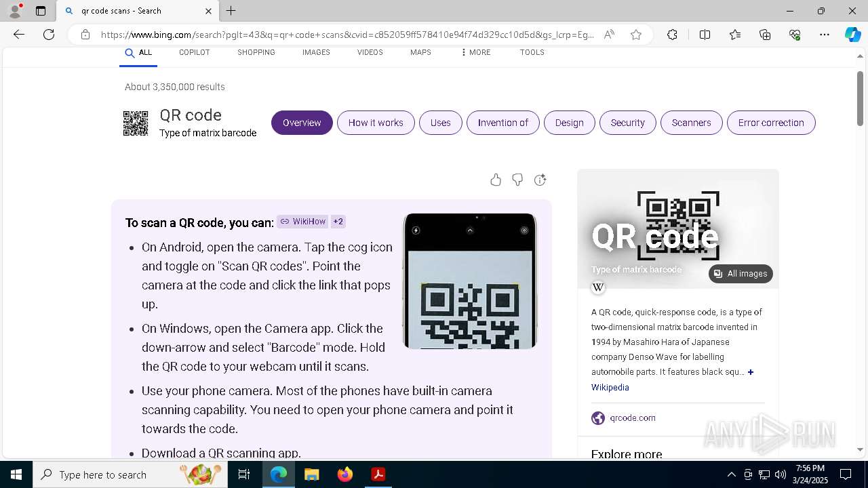Open the phone scanning QR image
Viewport: 868px width, 488px height.
(470, 281)
